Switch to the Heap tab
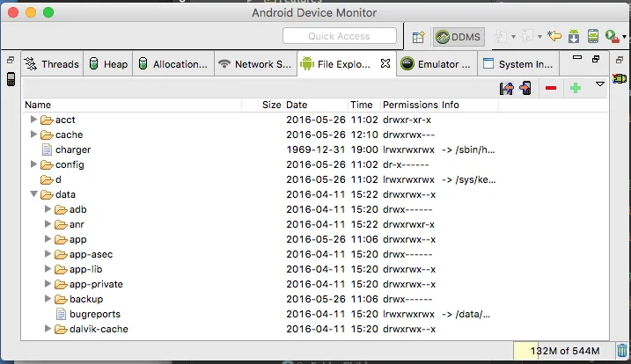This screenshot has width=631, height=364. point(108,64)
